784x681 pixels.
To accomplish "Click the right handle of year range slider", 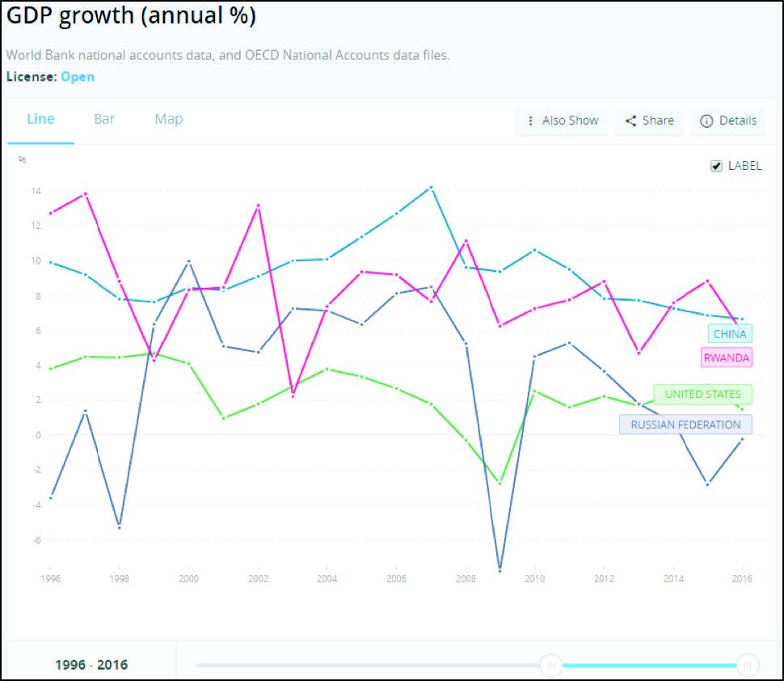I will pyautogui.click(x=748, y=665).
